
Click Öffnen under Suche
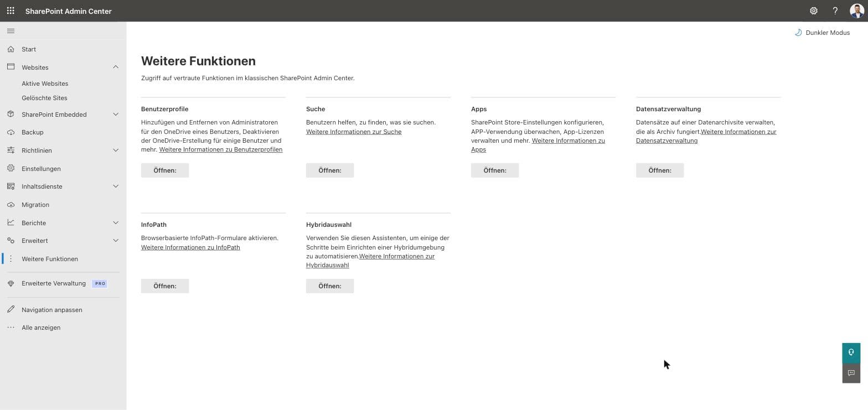pos(330,170)
